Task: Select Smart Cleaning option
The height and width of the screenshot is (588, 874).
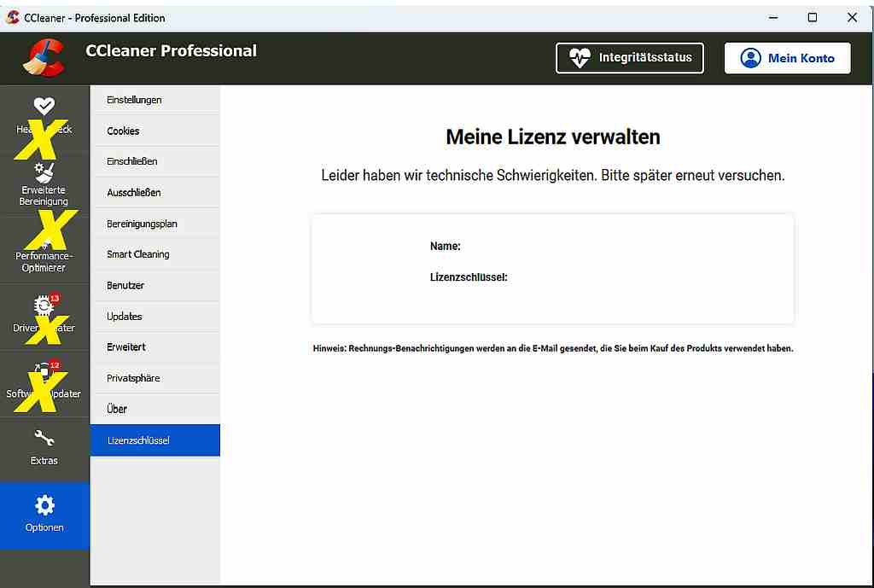Action: (x=155, y=254)
